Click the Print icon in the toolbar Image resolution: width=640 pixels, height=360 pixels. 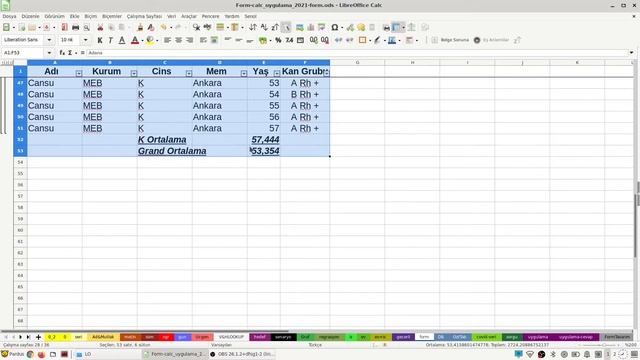pos(76,27)
